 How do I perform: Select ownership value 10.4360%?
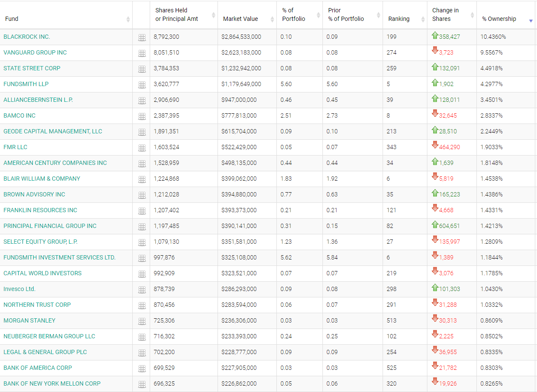(x=493, y=37)
